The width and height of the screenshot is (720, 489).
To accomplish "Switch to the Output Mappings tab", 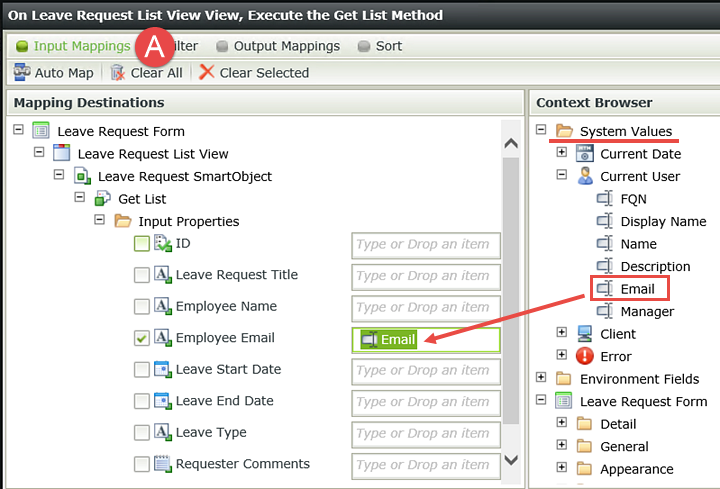I will click(x=278, y=46).
